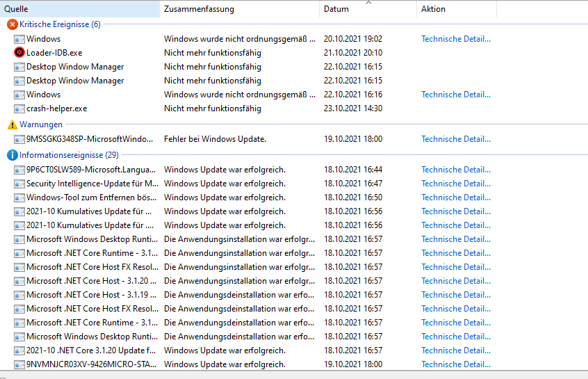This screenshot has width=588, height=379.
Task: Select Microsoft .NET Core Host - 3.1.19 entry
Action: click(91, 295)
